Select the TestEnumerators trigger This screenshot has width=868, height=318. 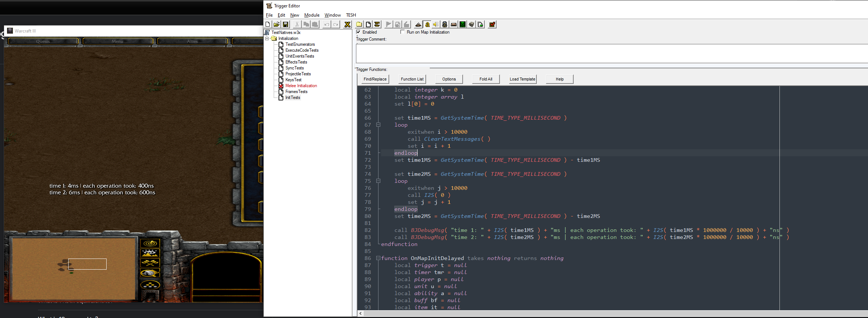tap(300, 44)
